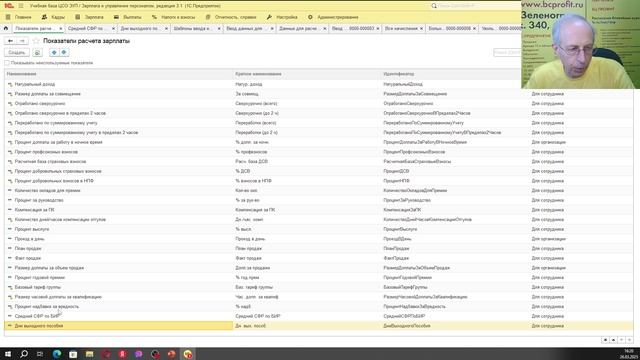Go up one page with the list arrow
Viewport: 640px width, 360px height.
click(613, 340)
